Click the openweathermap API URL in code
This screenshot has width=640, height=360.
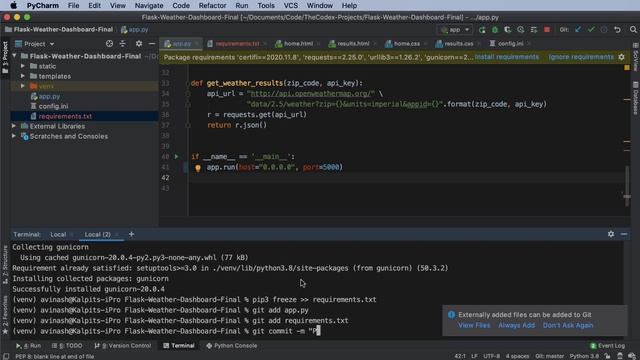click(312, 93)
